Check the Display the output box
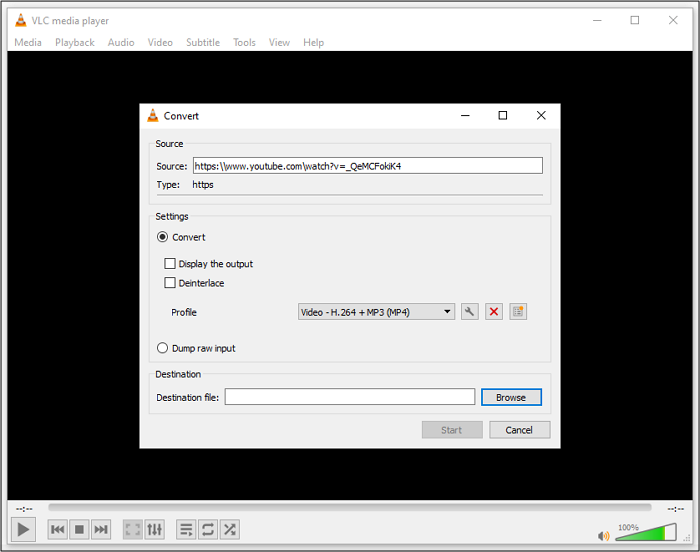Image resolution: width=700 pixels, height=552 pixels. click(170, 264)
